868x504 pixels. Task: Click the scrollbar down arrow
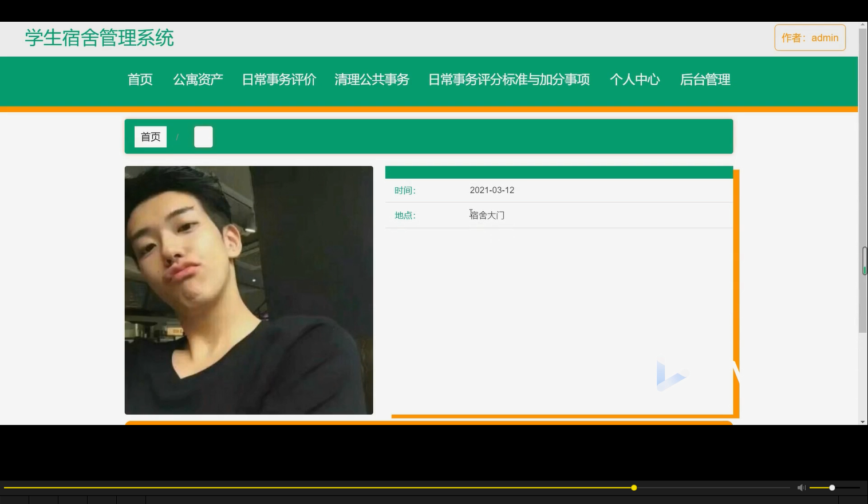(x=863, y=422)
